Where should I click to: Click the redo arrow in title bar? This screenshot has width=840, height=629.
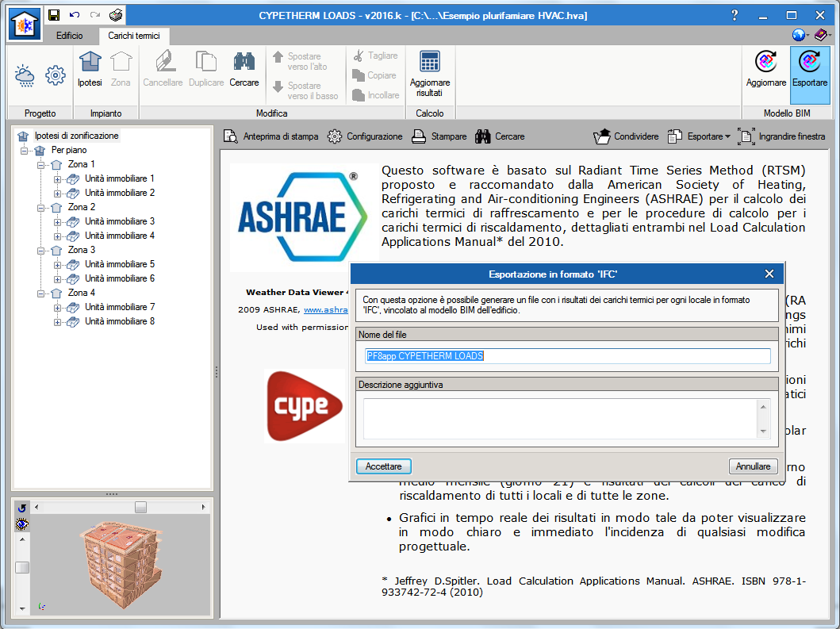coord(95,15)
